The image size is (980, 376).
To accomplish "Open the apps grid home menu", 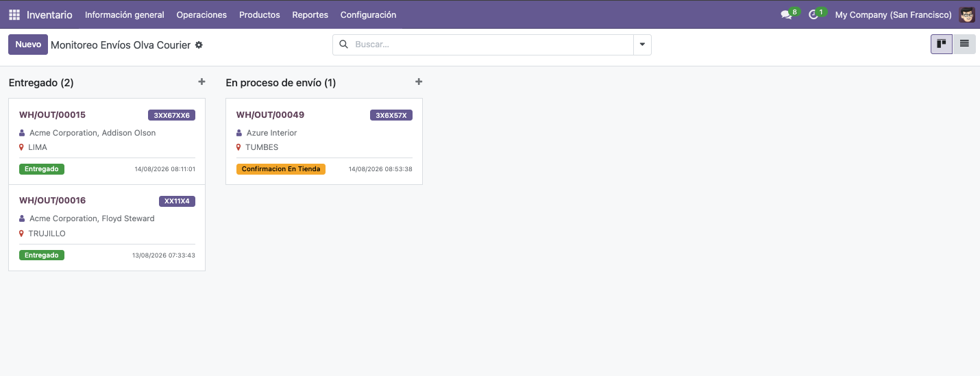I will [14, 14].
